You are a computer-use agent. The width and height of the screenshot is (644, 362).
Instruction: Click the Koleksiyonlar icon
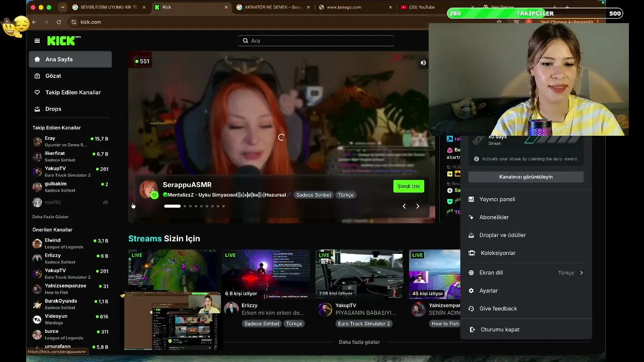tap(471, 253)
